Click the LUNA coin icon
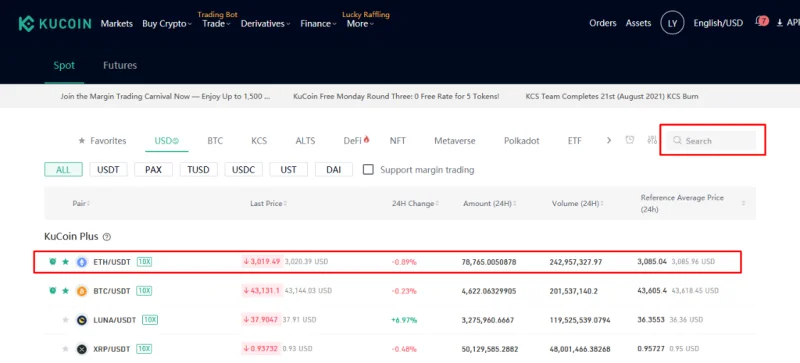Viewport: 800px width, 363px height. pos(82,320)
